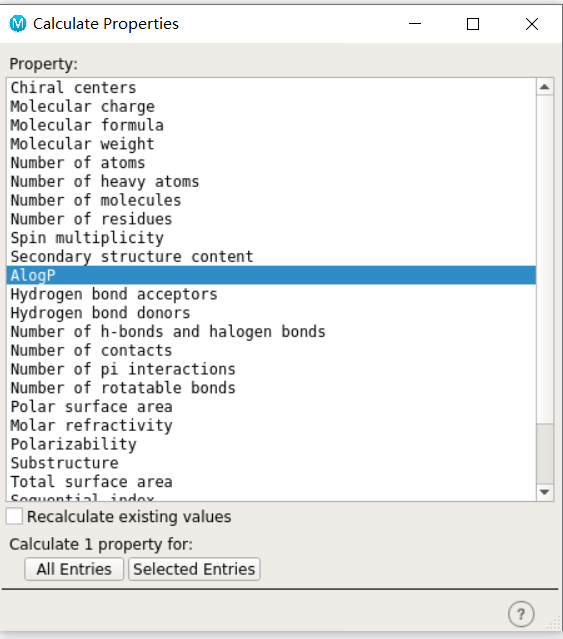Select the Molecular weight property
The width and height of the screenshot is (563, 639).
tap(271, 144)
